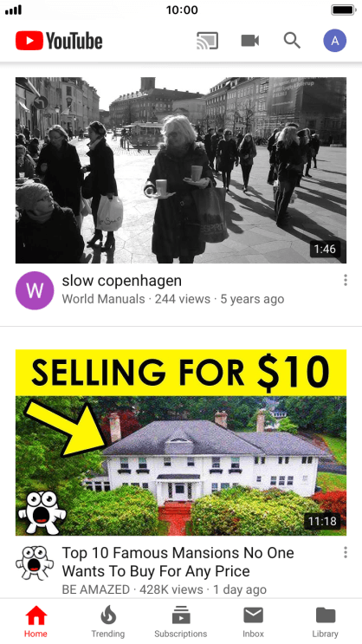Viewport: 362px width, 644px height.
Task: Open the video camera upload icon
Action: [x=250, y=41]
